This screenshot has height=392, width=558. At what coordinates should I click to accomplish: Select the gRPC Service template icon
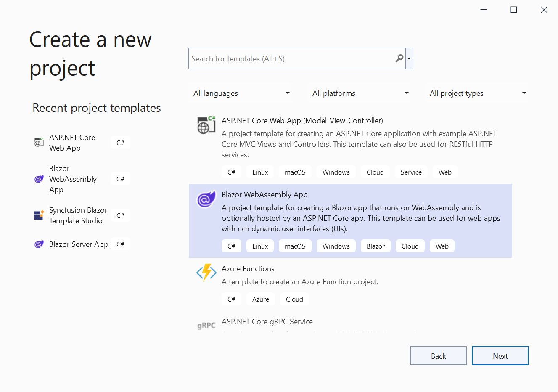point(206,326)
